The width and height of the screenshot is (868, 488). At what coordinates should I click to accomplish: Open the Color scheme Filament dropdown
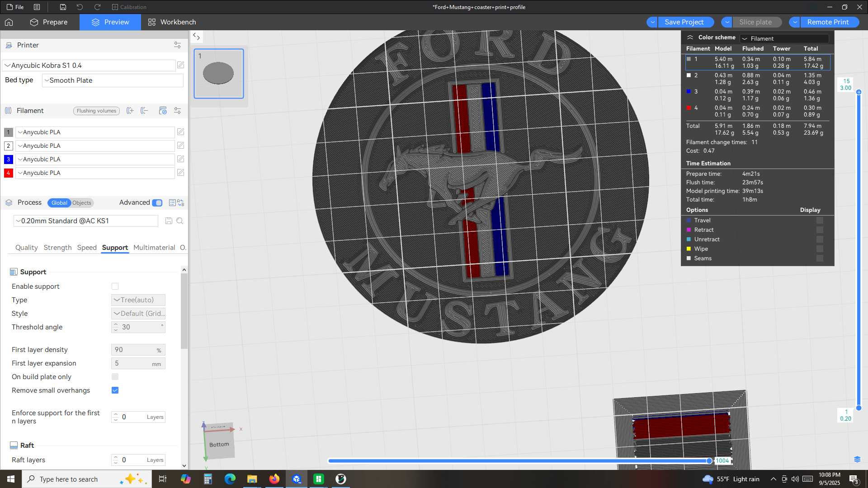coord(784,38)
